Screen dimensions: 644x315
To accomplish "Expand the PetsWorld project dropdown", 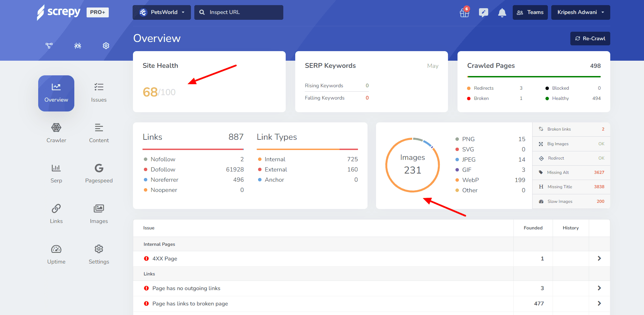I will 162,12.
